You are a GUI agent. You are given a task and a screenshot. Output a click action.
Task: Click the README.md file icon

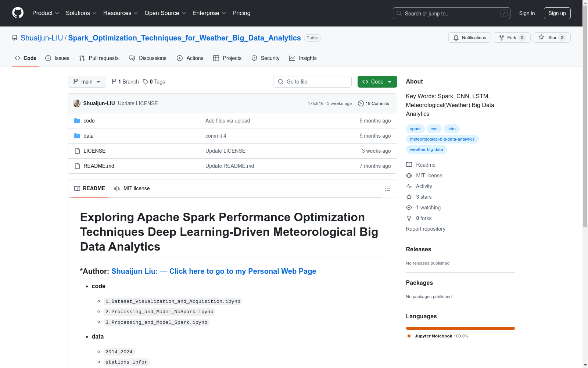tap(77, 166)
